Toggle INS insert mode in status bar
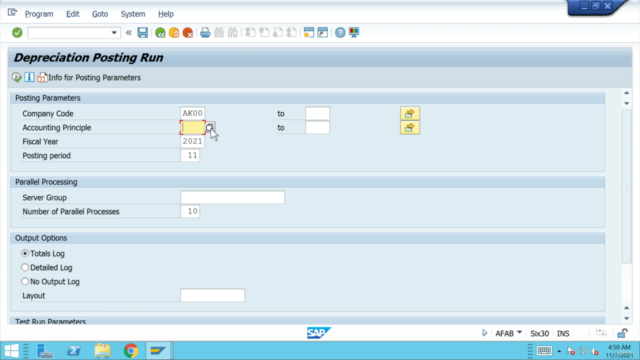 click(563, 333)
